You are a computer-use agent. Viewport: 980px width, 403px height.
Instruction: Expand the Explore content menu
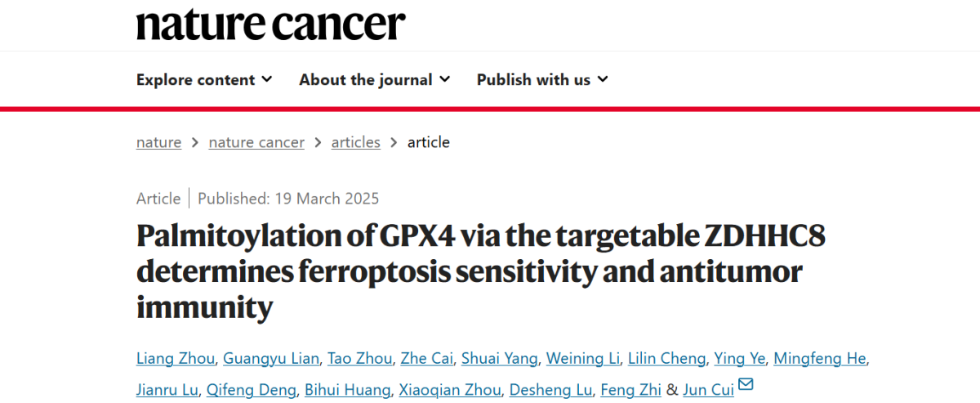pyautogui.click(x=204, y=79)
